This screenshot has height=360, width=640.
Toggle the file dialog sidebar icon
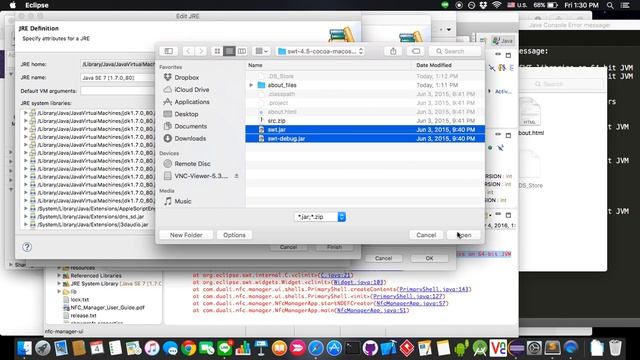pyautogui.click(x=169, y=51)
